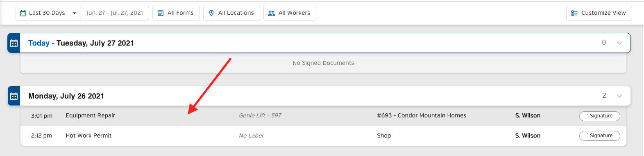
Task: Click the calendar icon beside Monday, July 26
Action: click(x=14, y=96)
